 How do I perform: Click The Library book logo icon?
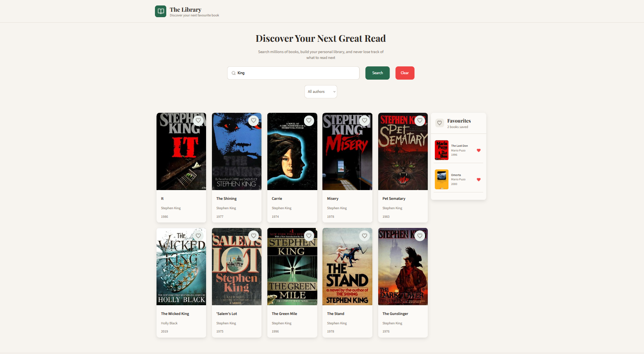(160, 11)
